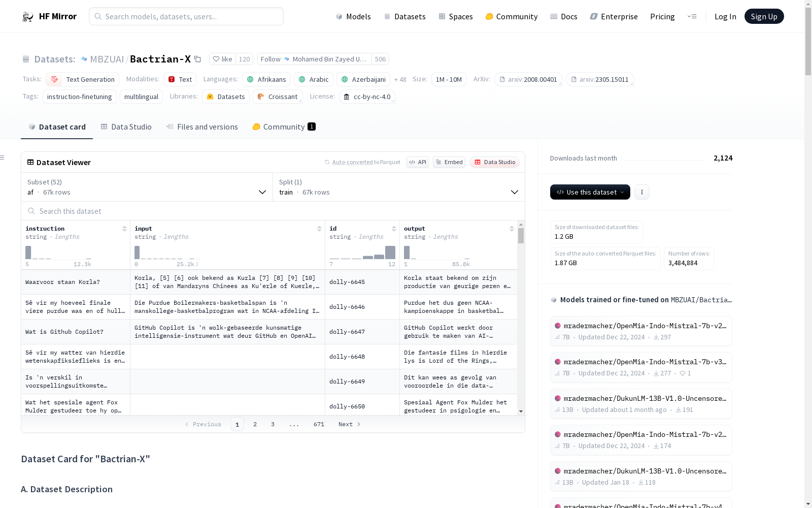The image size is (812, 508).
Task: Select the Text modality tag
Action: [180, 79]
